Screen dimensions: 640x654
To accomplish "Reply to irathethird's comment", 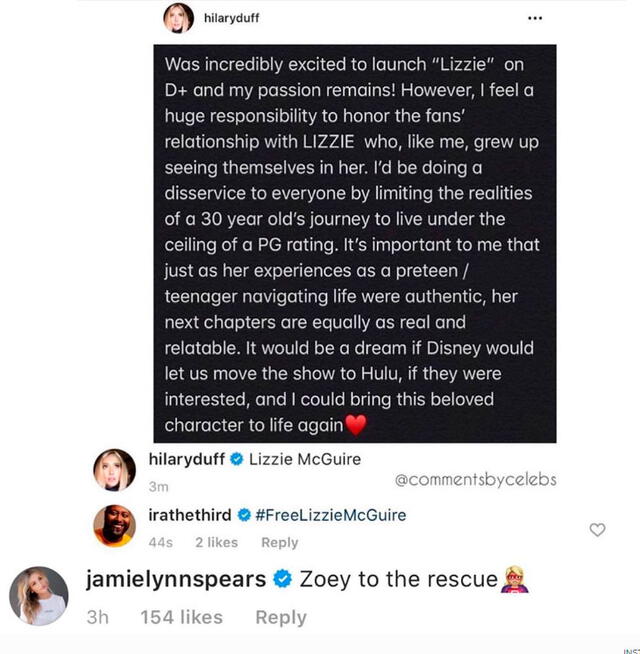I will tap(279, 542).
